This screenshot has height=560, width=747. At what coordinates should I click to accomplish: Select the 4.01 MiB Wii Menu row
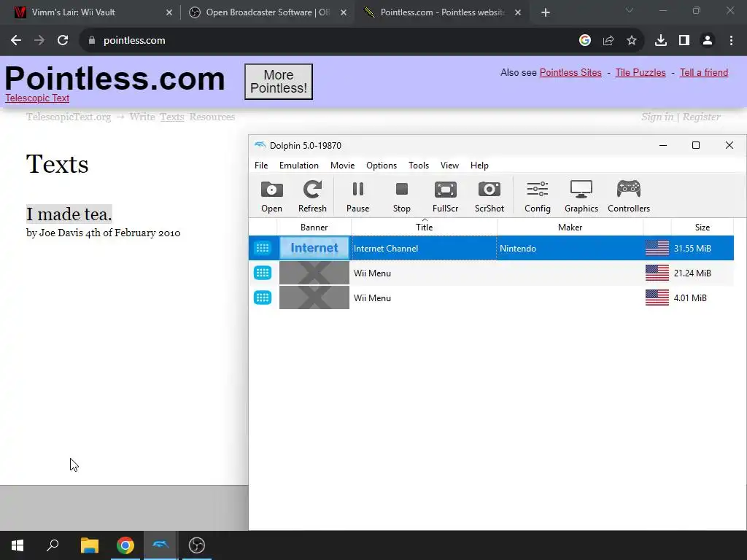coord(491,297)
